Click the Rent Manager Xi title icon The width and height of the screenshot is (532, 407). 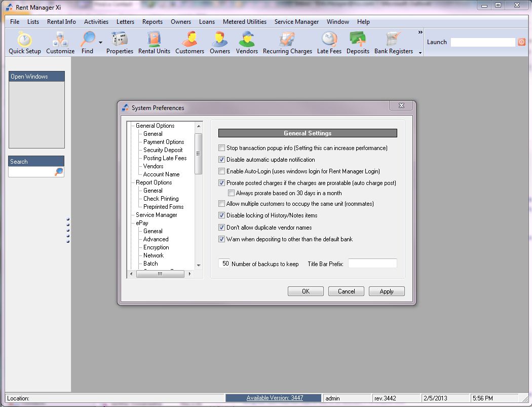[9, 7]
